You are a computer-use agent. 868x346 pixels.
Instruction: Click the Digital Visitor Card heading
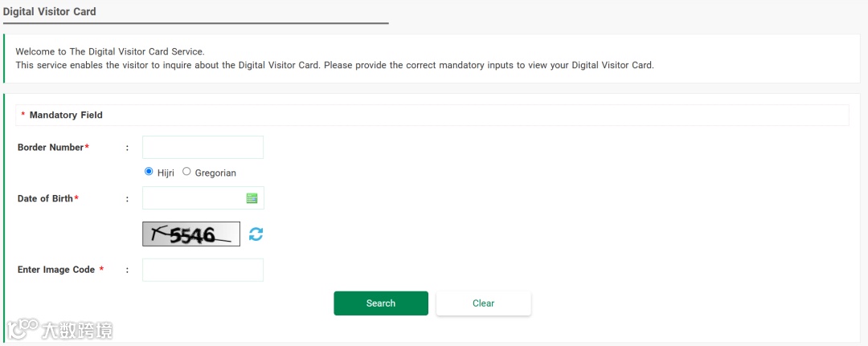[x=50, y=11]
